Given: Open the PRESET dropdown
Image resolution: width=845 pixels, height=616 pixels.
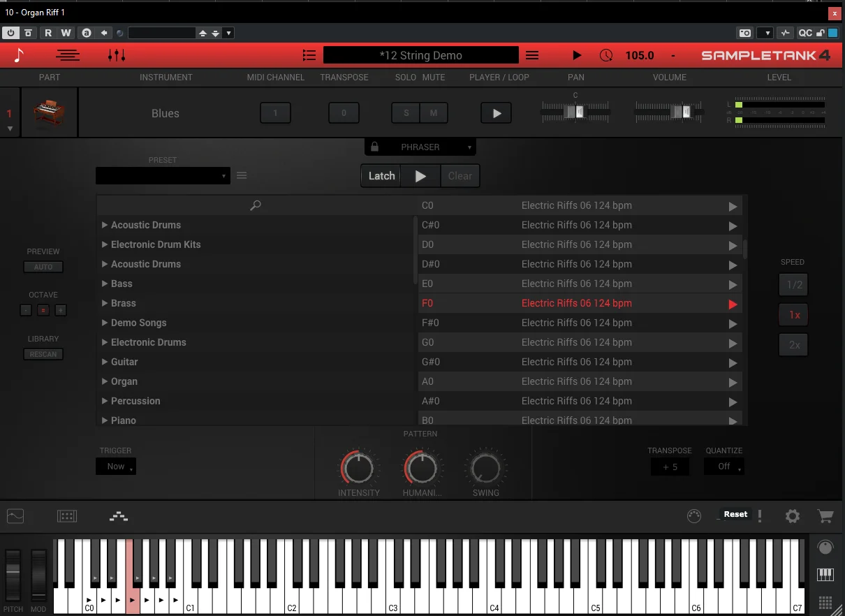Looking at the screenshot, I should (x=163, y=175).
